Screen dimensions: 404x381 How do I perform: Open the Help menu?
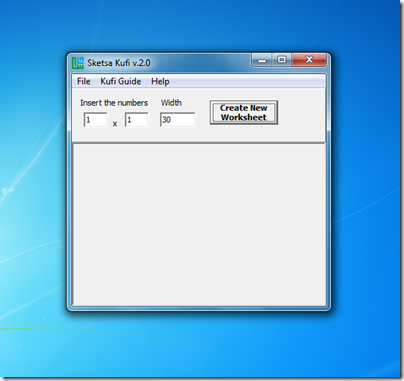pos(160,81)
